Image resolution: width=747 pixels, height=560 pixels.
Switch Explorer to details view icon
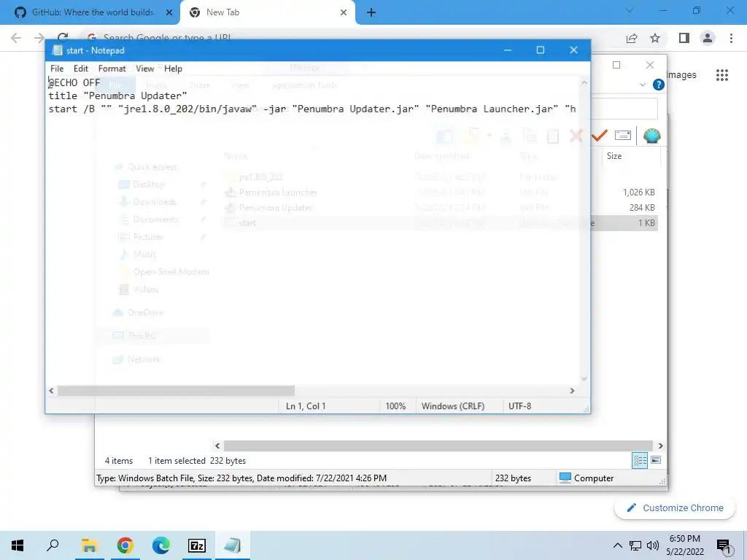click(639, 461)
